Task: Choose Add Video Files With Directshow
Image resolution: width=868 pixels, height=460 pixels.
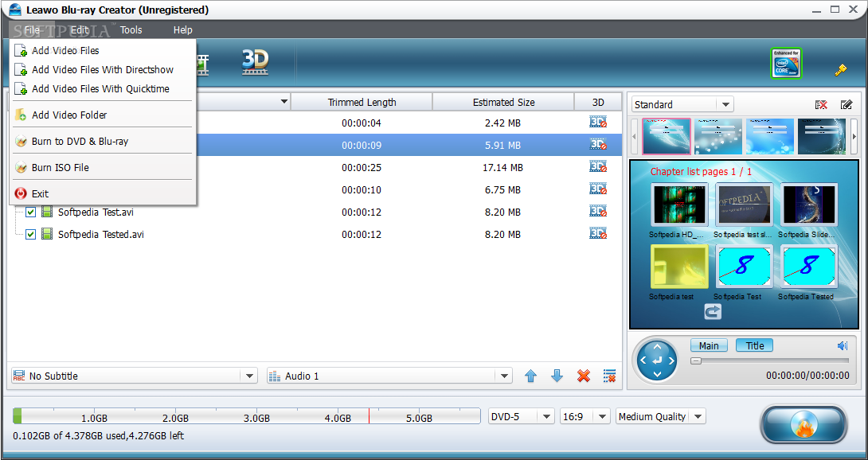Action: click(103, 70)
